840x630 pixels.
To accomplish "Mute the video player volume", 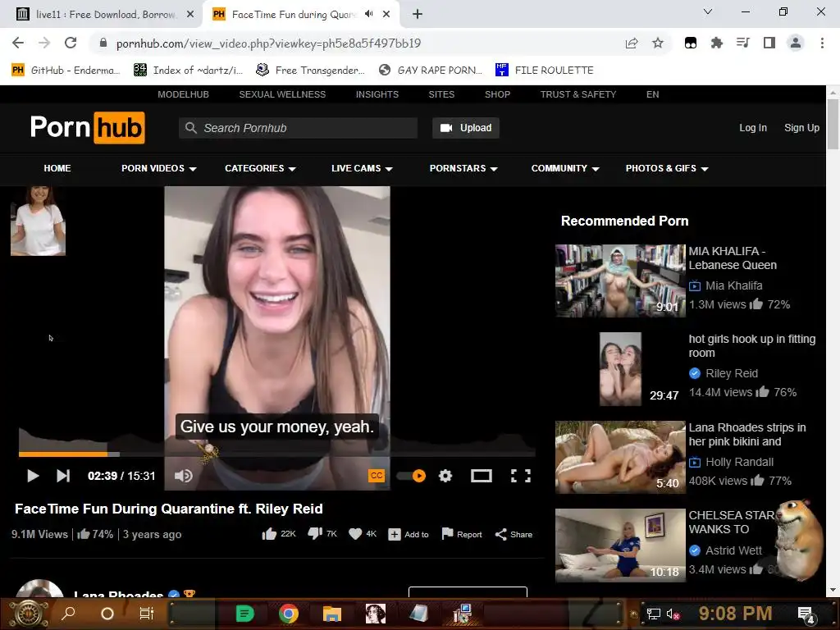I will (x=183, y=476).
